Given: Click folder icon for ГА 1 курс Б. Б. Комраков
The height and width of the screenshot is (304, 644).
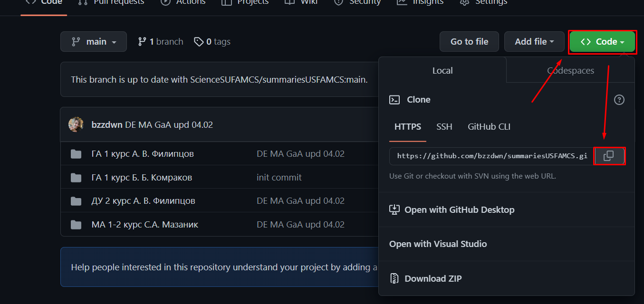Looking at the screenshot, I should [76, 178].
